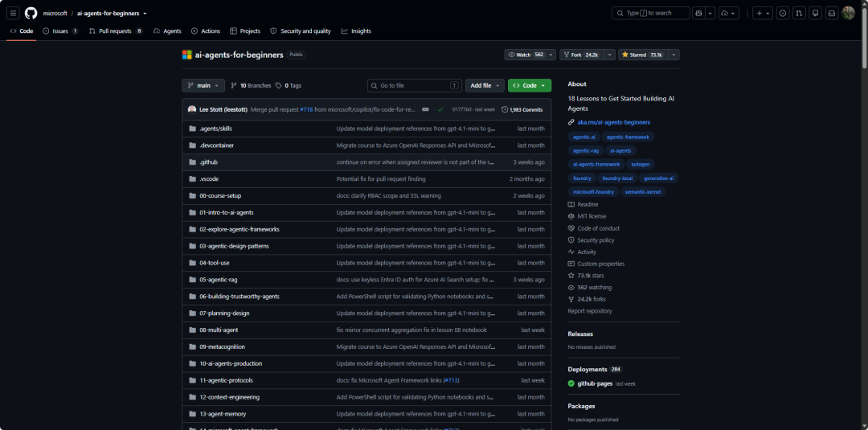The height and width of the screenshot is (430, 868).
Task: Switch to the Pull requests tab
Action: click(116, 31)
